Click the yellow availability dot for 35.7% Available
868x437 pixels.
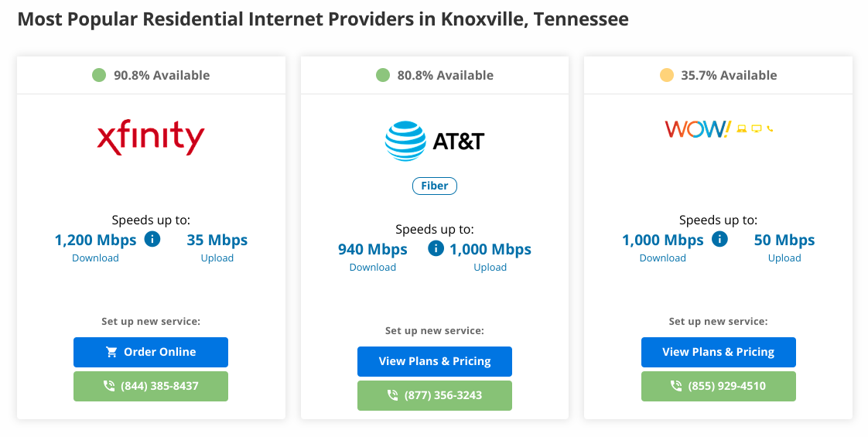667,75
